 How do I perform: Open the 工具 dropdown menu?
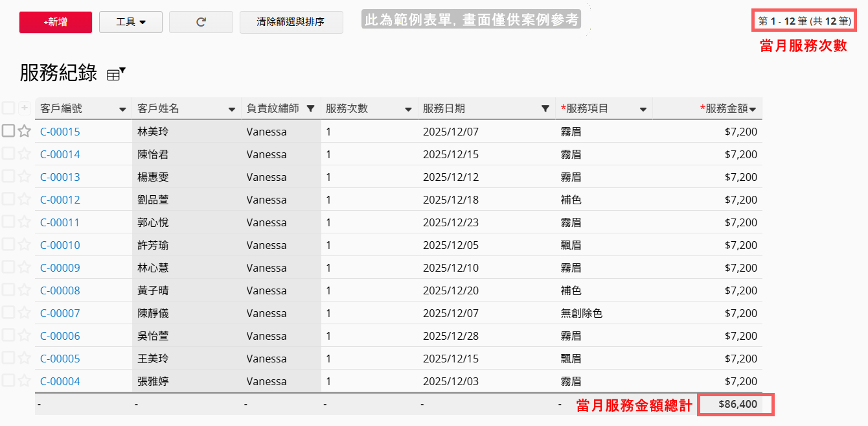click(131, 22)
